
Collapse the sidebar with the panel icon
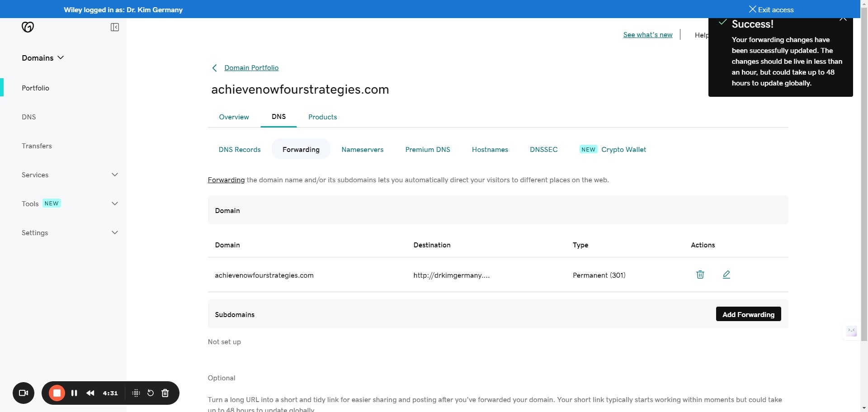pyautogui.click(x=115, y=27)
